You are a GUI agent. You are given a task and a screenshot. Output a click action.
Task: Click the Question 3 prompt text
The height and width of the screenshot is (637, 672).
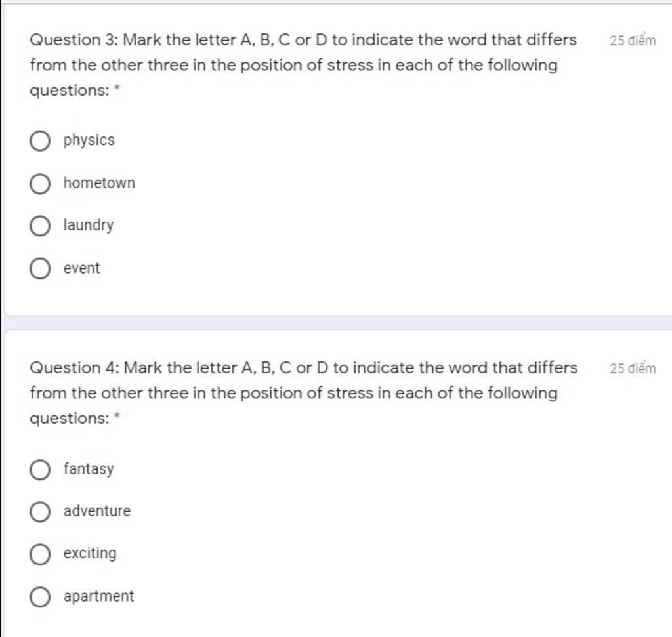(x=303, y=65)
